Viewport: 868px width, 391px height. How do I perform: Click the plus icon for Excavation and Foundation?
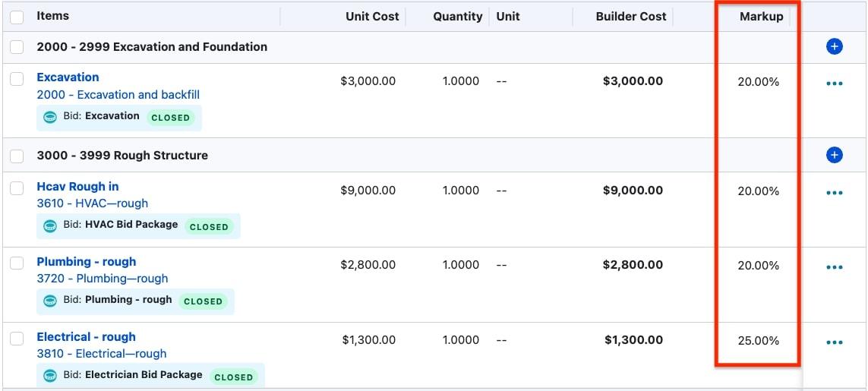pyautogui.click(x=834, y=47)
